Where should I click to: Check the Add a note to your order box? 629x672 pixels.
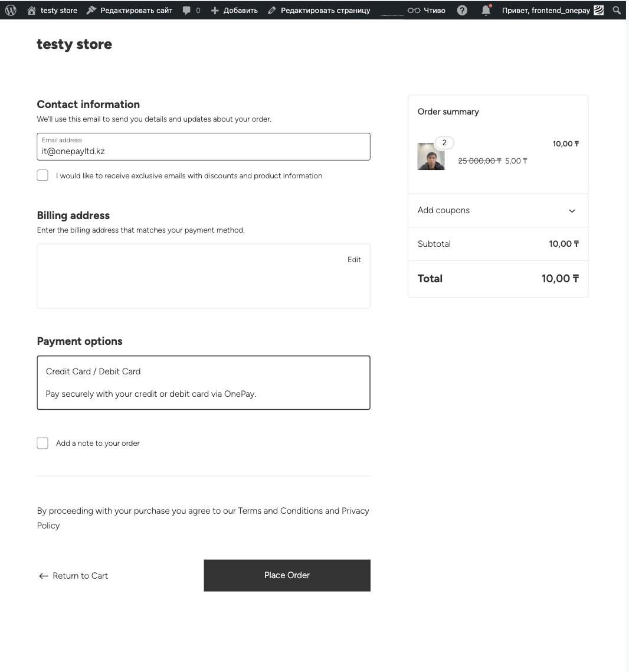click(42, 443)
